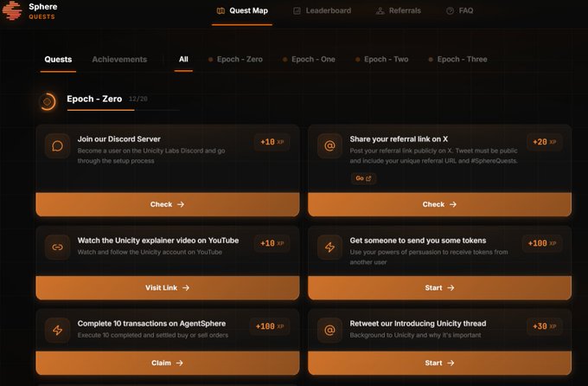Start the get-tokens quest

click(439, 288)
